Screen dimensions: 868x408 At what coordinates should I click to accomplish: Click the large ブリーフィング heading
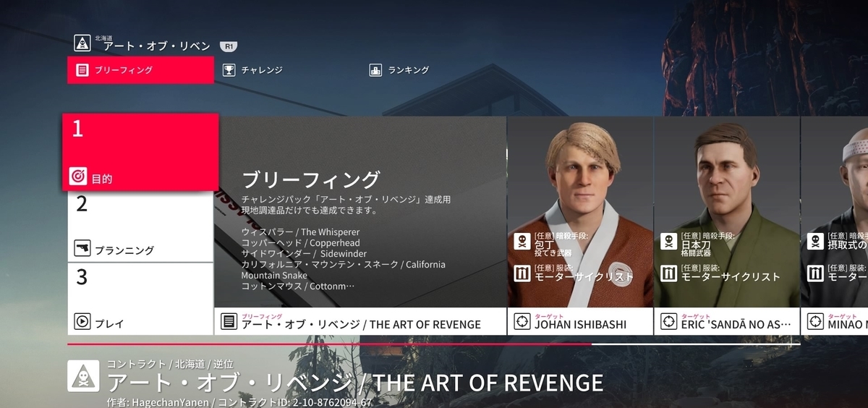click(310, 179)
